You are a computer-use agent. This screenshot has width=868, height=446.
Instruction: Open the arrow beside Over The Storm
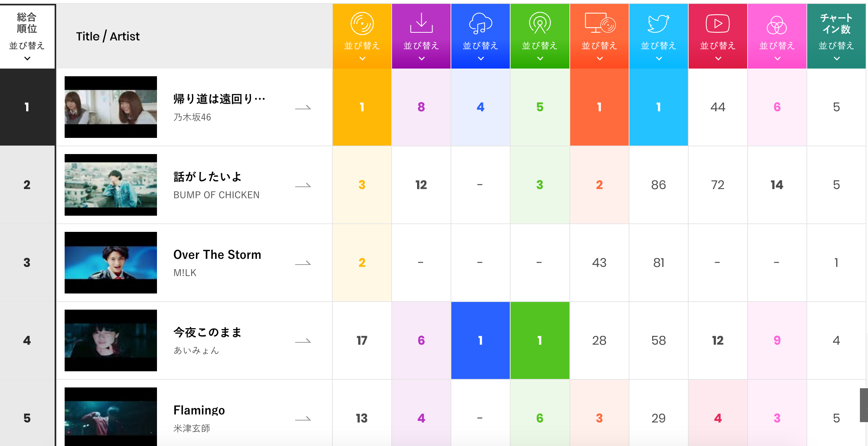click(303, 263)
